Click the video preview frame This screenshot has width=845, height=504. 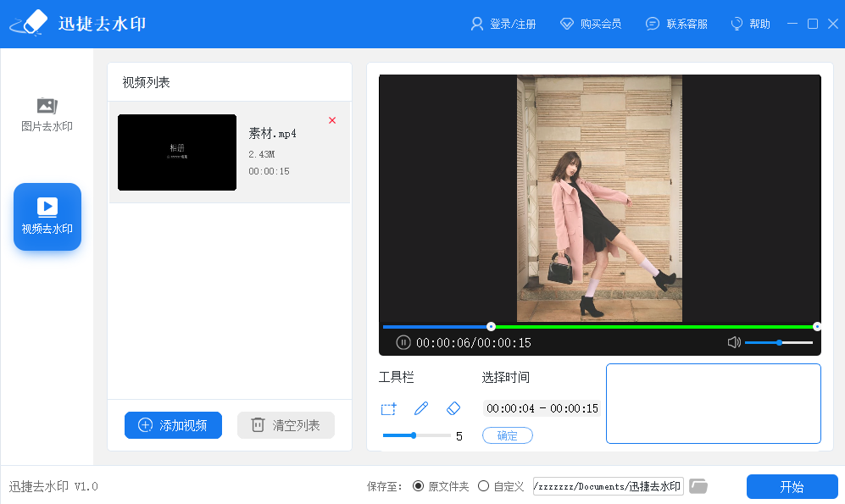click(599, 198)
